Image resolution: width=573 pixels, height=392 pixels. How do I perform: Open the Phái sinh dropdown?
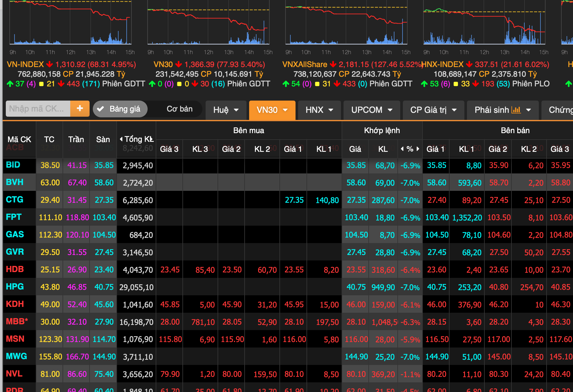coord(502,110)
